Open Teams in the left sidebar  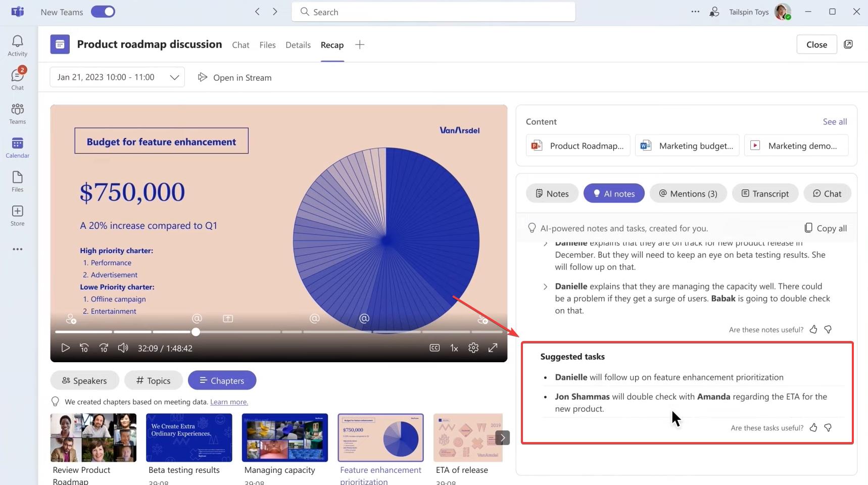point(18,113)
